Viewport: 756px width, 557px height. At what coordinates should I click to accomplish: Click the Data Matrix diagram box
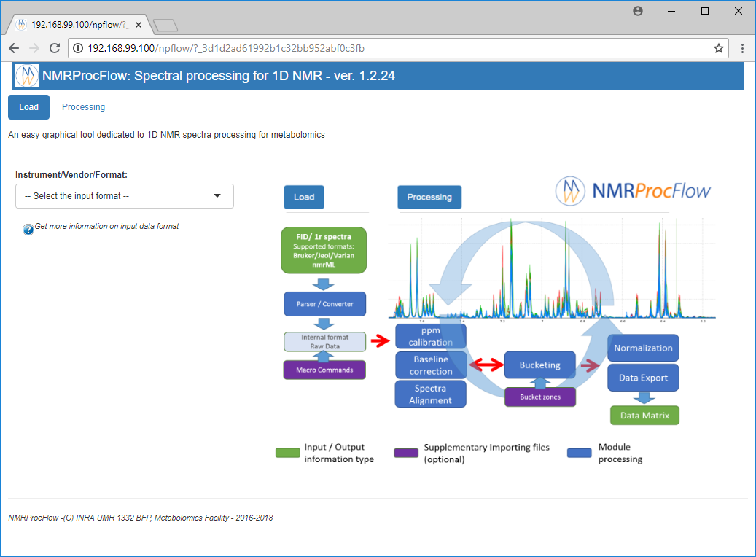(x=644, y=416)
